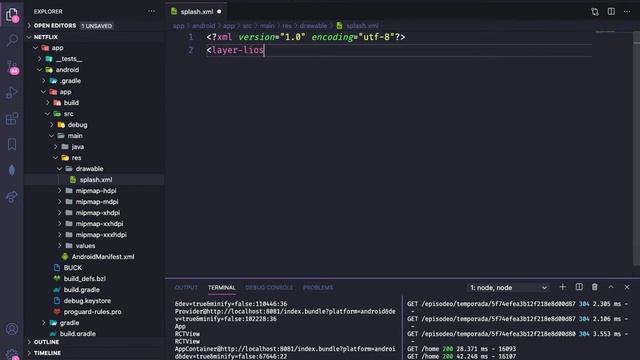Screen dimensions: 640x360
Task: Open the Manage gear icon
Action: [12, 354]
